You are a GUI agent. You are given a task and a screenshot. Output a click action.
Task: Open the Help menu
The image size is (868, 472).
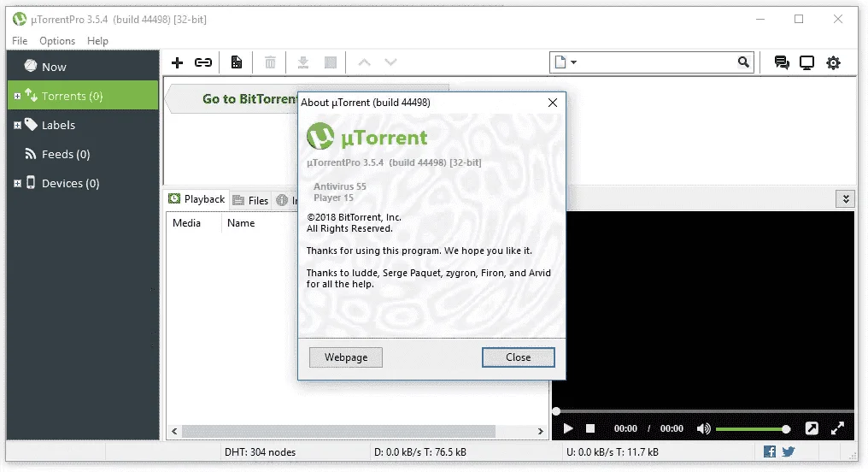point(97,41)
